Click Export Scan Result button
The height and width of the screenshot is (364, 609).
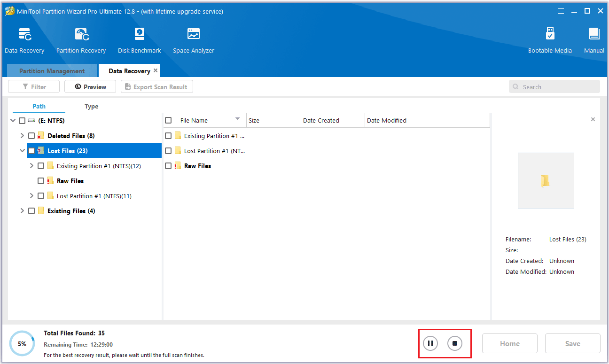pos(157,86)
